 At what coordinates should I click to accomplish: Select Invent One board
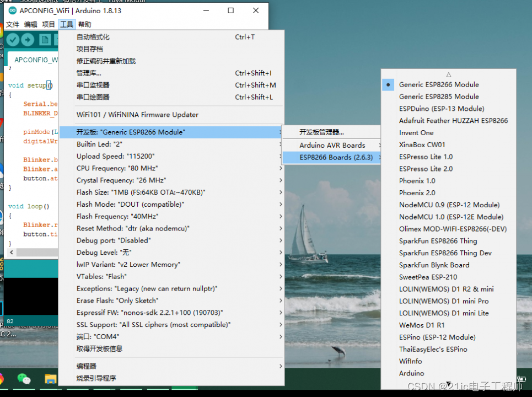tap(449, 133)
